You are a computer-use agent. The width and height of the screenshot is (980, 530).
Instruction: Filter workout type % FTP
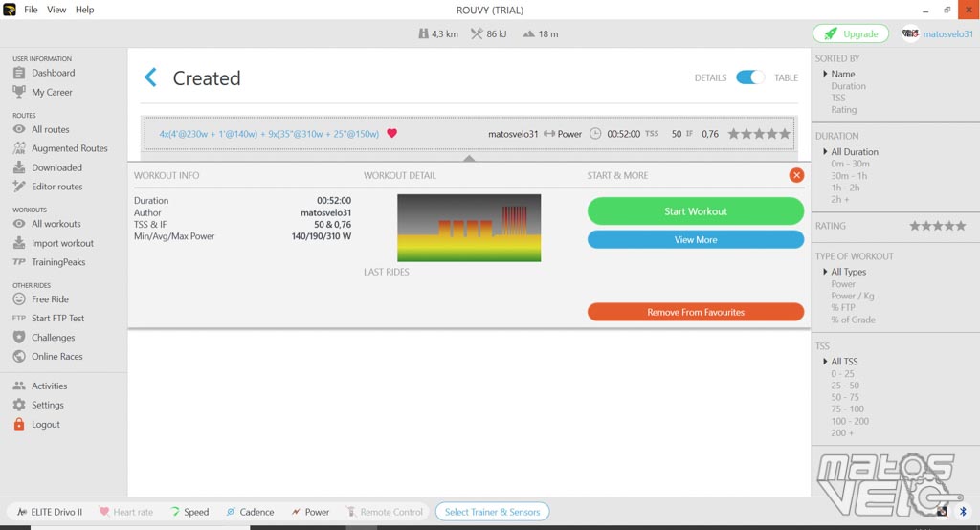coord(842,307)
